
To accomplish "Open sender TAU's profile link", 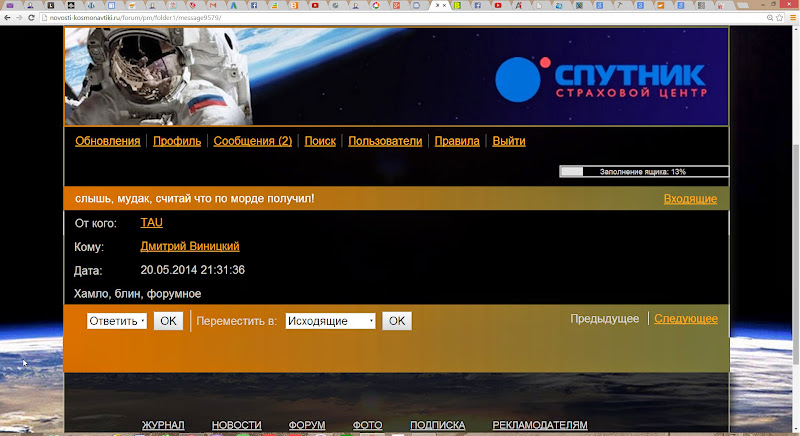I will tap(151, 223).
